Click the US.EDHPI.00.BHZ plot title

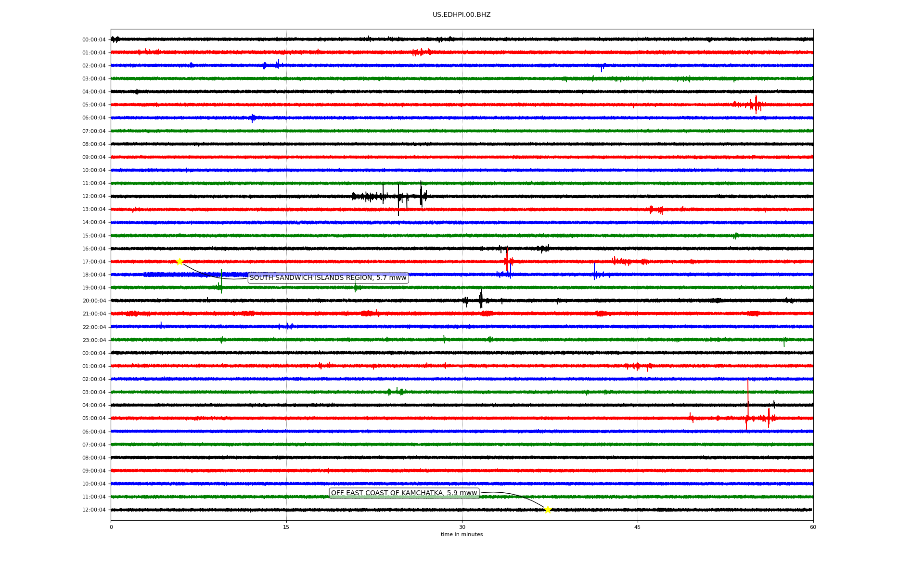[462, 15]
